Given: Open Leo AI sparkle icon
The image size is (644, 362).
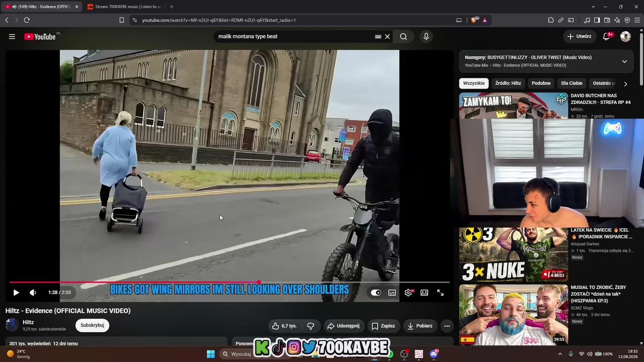Looking at the screenshot, I should click(617, 20).
